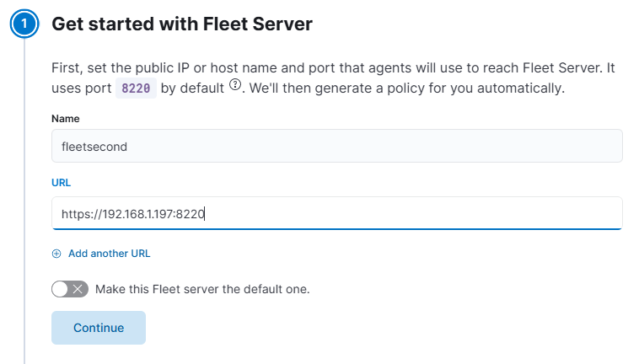639x364 pixels.
Task: Click the X mark inside the default switch
Action: pyautogui.click(x=79, y=289)
